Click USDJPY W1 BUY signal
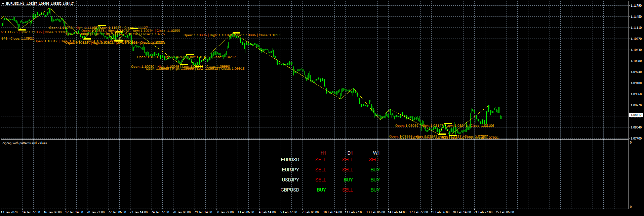The height and width of the screenshot is (216, 644). point(375,180)
